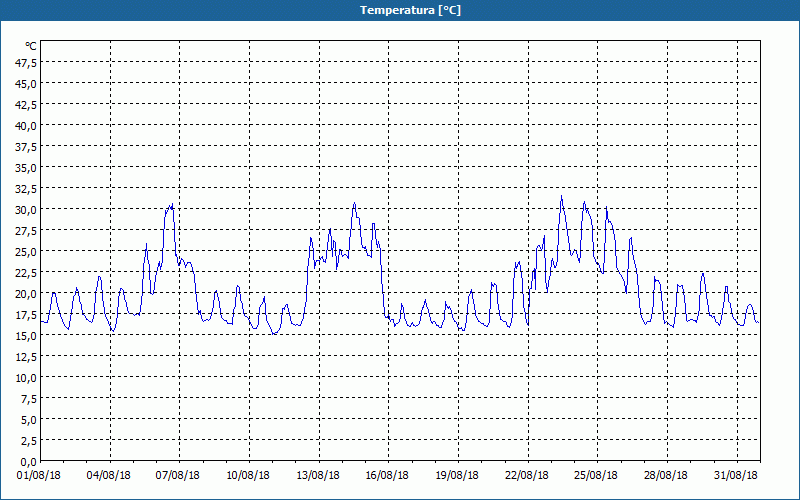Image resolution: width=800 pixels, height=500 pixels.
Task: Click the 07/08/18 date label
Action: [178, 476]
